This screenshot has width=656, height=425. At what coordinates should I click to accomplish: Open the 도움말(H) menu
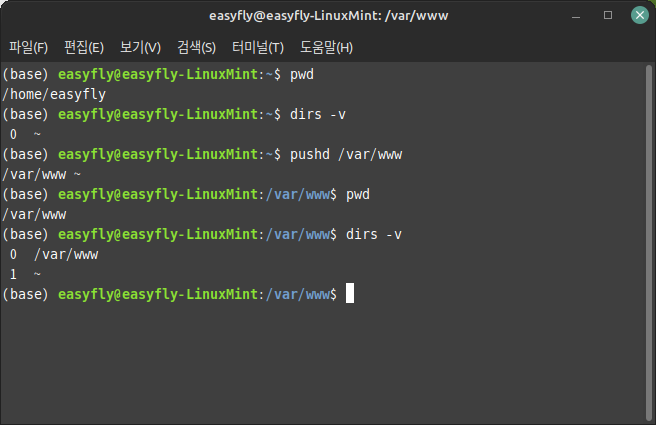(x=326, y=47)
